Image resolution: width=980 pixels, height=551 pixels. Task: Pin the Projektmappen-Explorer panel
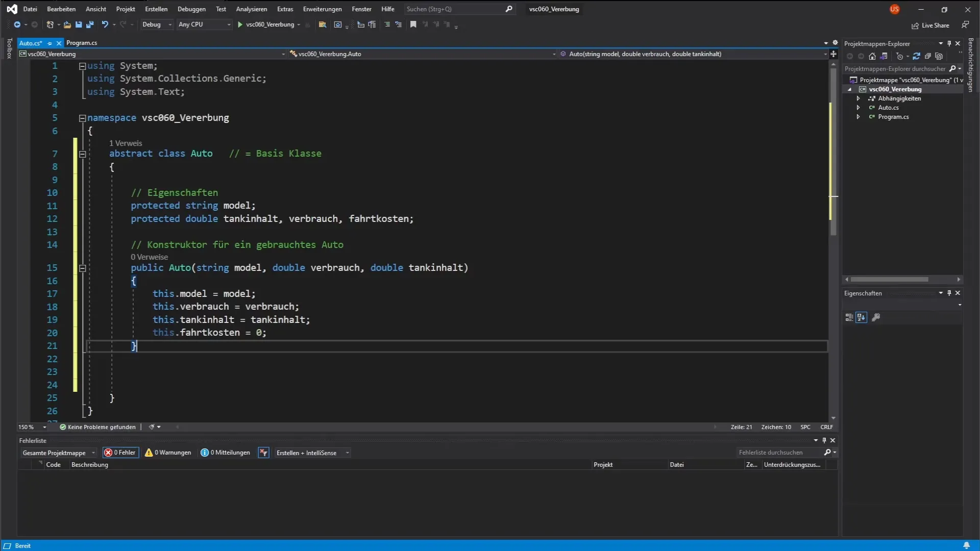point(949,43)
